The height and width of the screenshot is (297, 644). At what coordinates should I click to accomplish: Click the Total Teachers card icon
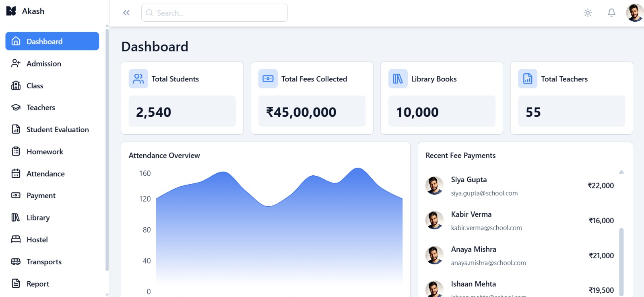point(528,79)
